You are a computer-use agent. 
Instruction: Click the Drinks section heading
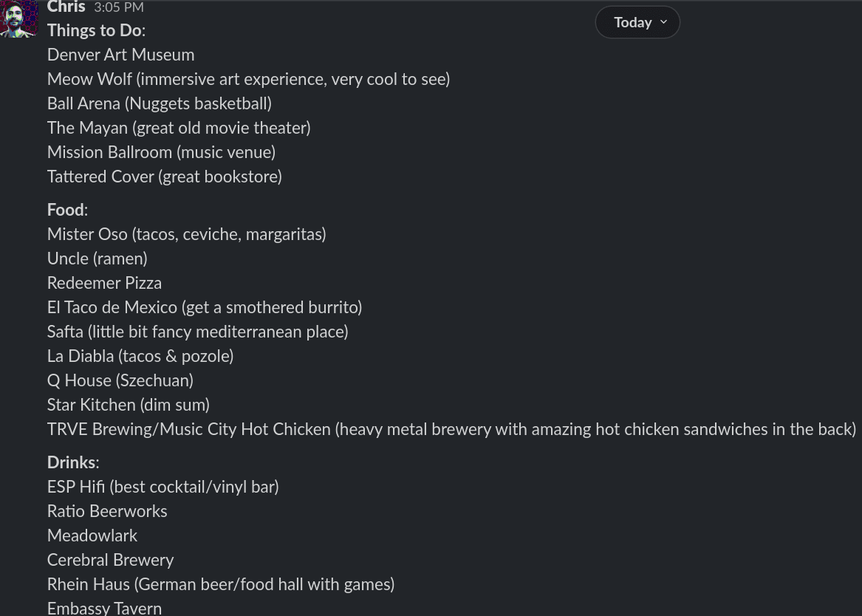(72, 462)
